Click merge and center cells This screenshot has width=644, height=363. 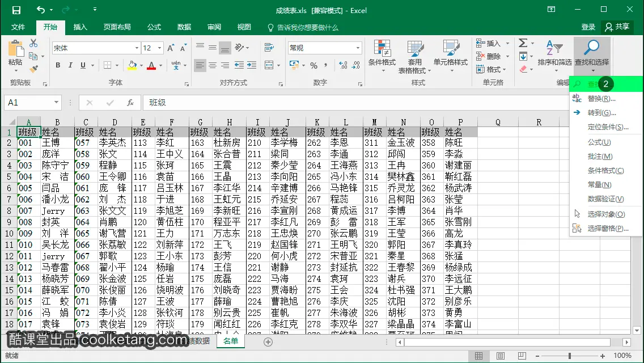tap(269, 65)
